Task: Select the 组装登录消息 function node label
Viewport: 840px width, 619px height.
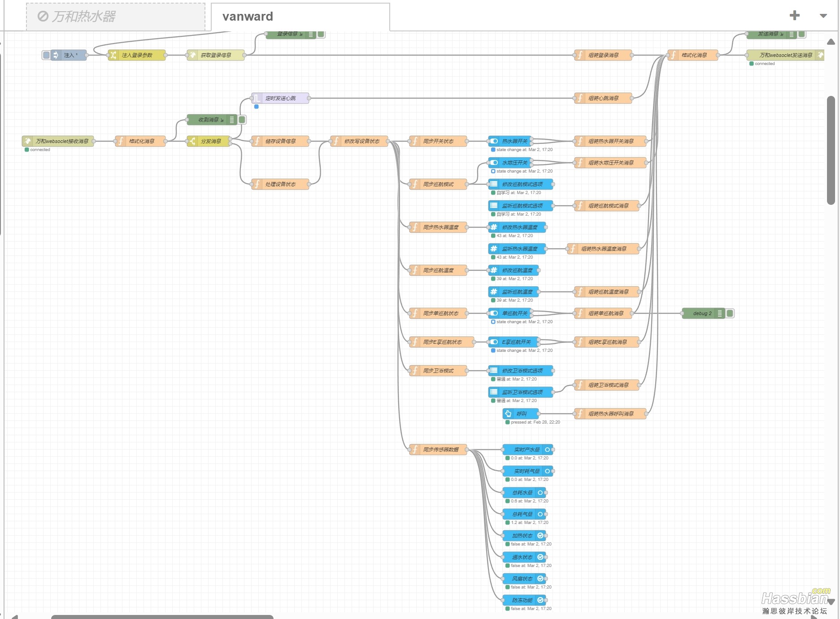Action: (x=603, y=55)
